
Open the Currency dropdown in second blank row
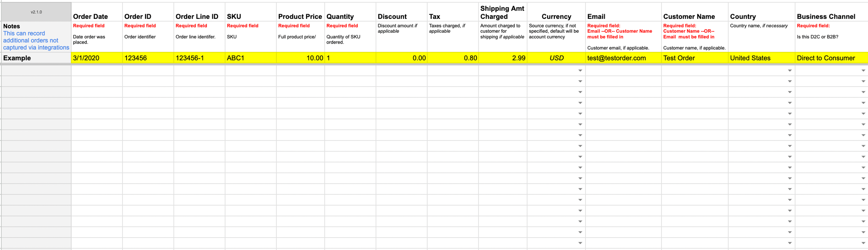click(580, 81)
